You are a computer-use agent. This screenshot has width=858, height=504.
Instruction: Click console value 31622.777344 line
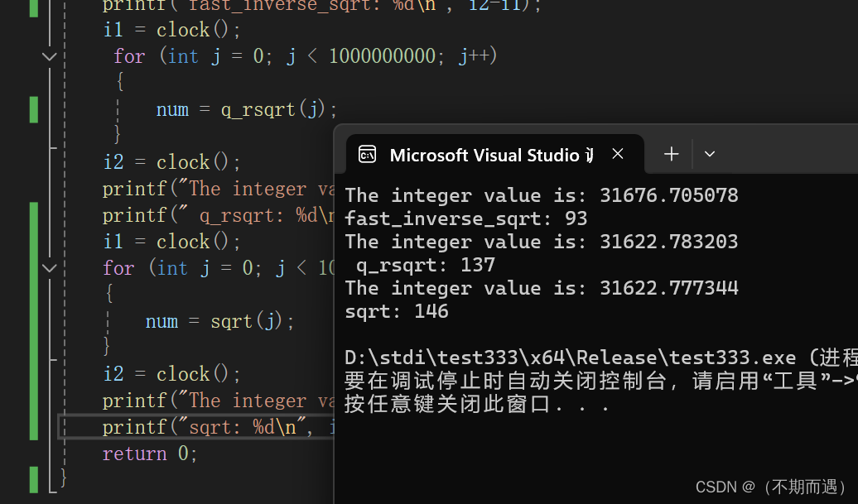(541, 288)
